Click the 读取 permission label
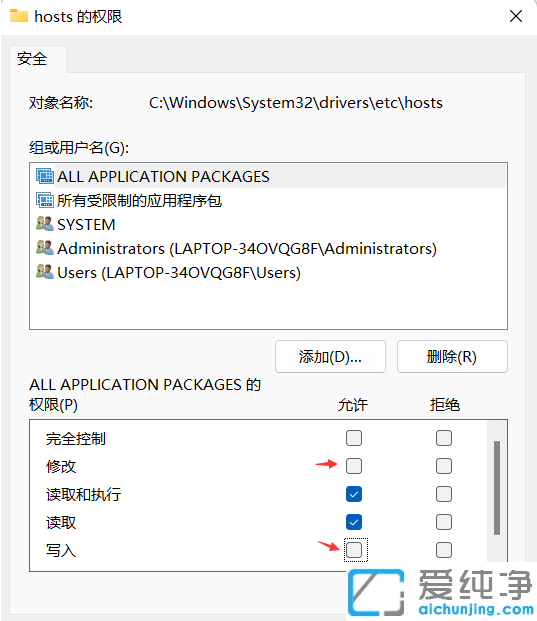 [61, 523]
